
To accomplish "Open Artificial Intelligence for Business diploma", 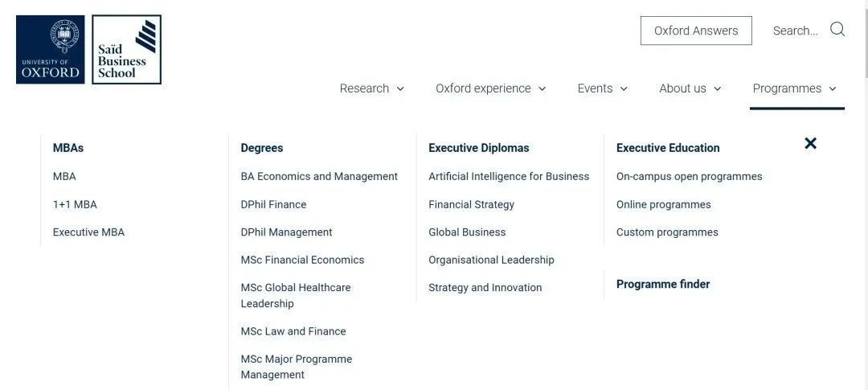I will coord(509,176).
